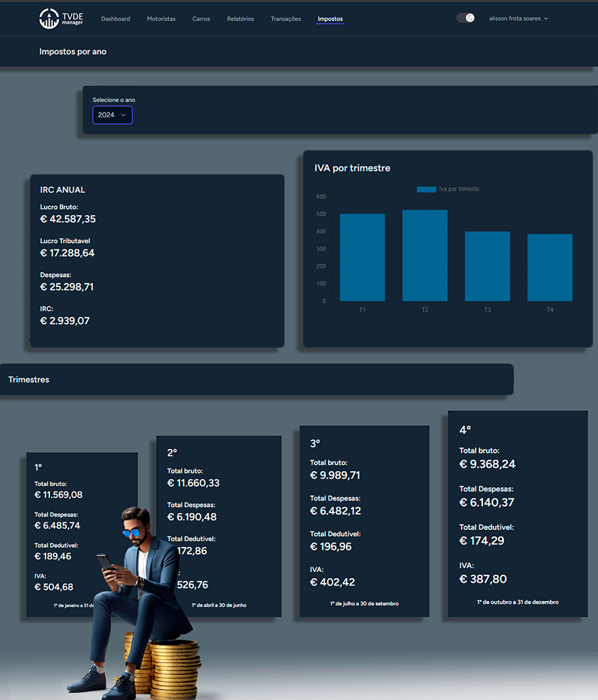598x700 pixels.
Task: Navigate to the Carros page
Action: tap(201, 19)
